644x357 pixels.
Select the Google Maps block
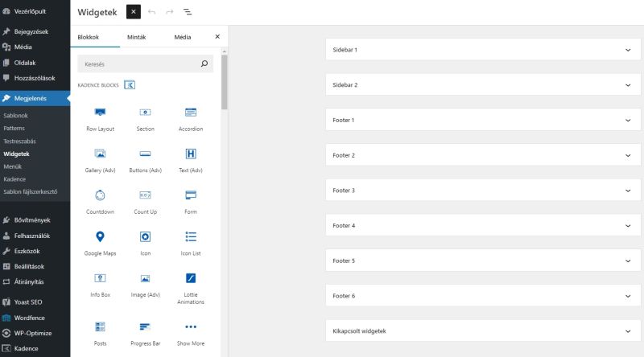click(x=100, y=242)
